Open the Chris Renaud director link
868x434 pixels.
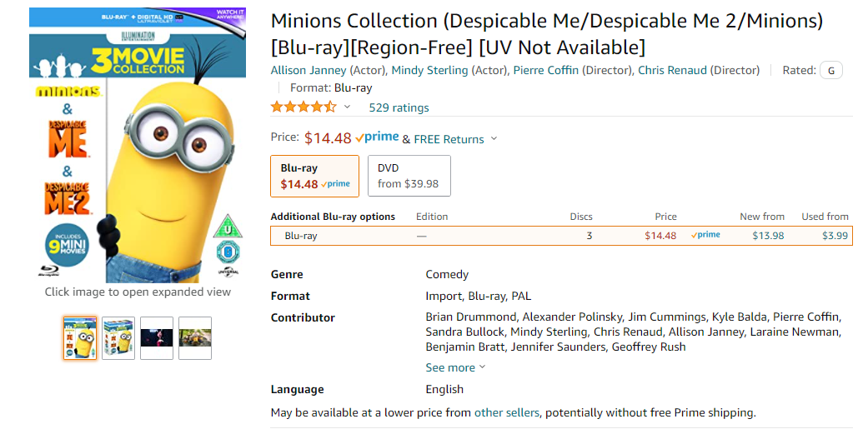(x=672, y=70)
